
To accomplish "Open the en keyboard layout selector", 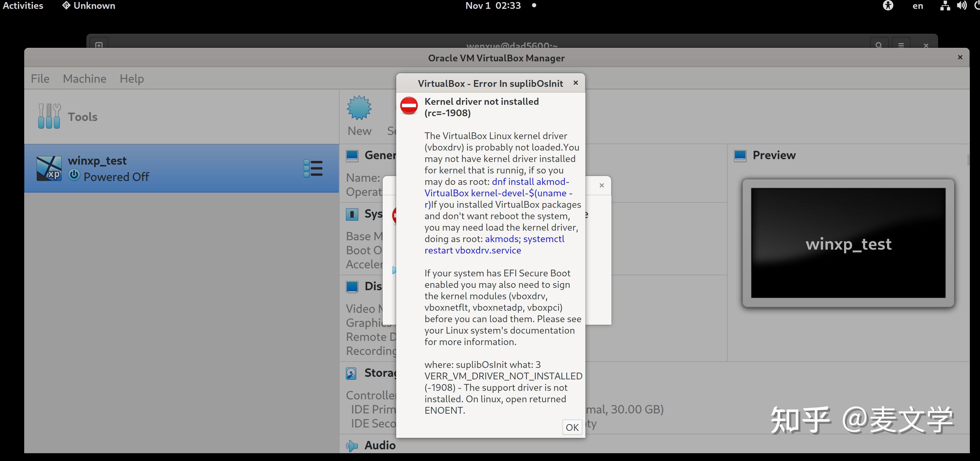I will coord(918,6).
